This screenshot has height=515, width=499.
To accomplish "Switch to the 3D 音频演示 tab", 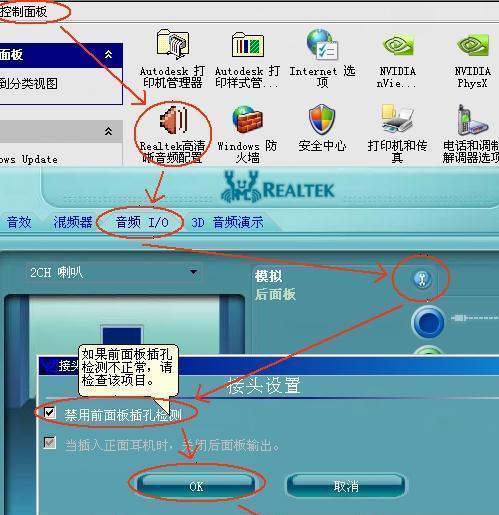I will [227, 222].
